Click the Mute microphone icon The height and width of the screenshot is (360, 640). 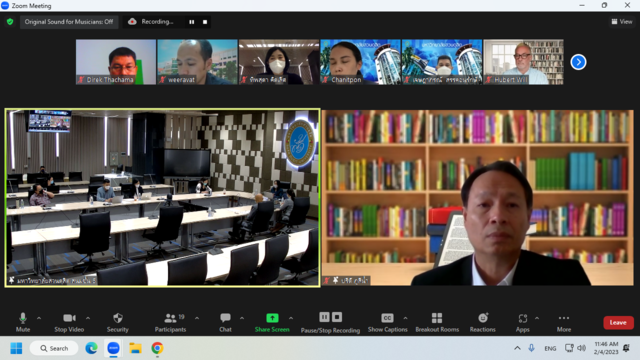tap(23, 318)
